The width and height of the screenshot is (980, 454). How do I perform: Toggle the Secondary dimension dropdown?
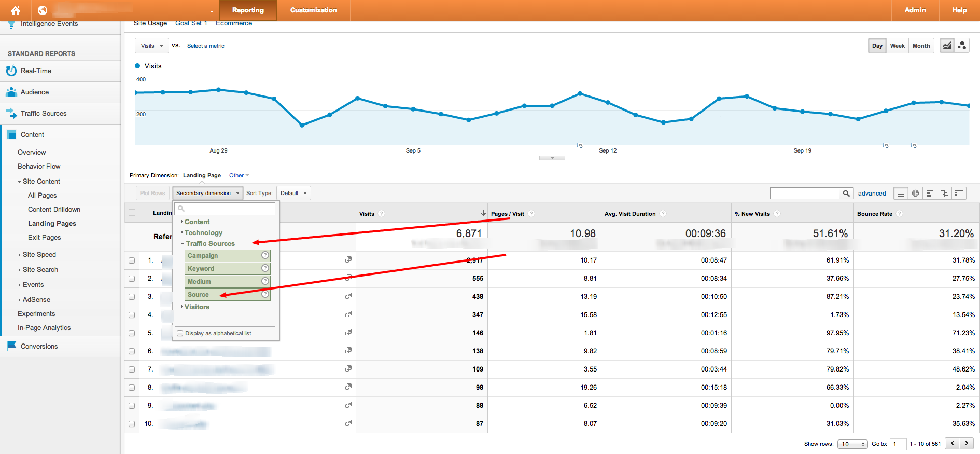point(207,193)
